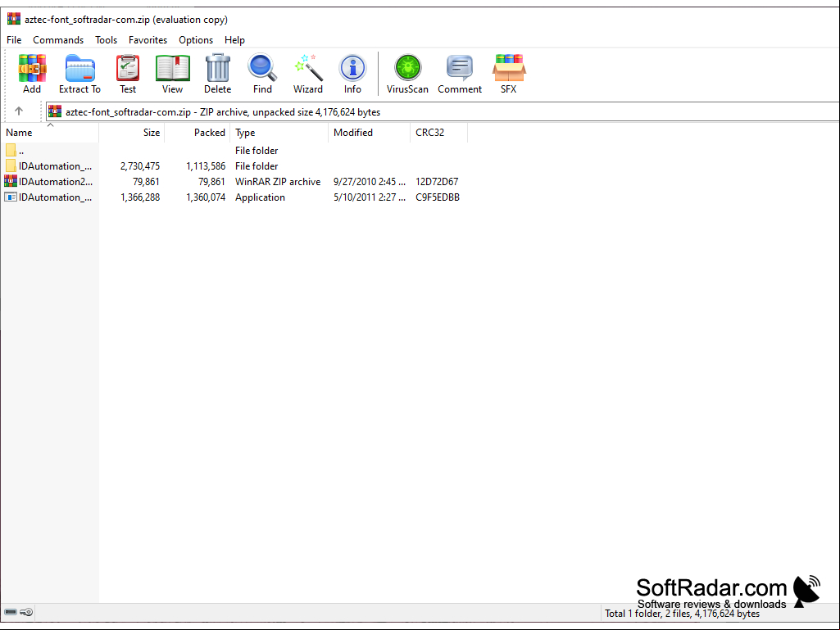The image size is (840, 630).
Task: Click the 'Application' type cell
Action: [260, 197]
